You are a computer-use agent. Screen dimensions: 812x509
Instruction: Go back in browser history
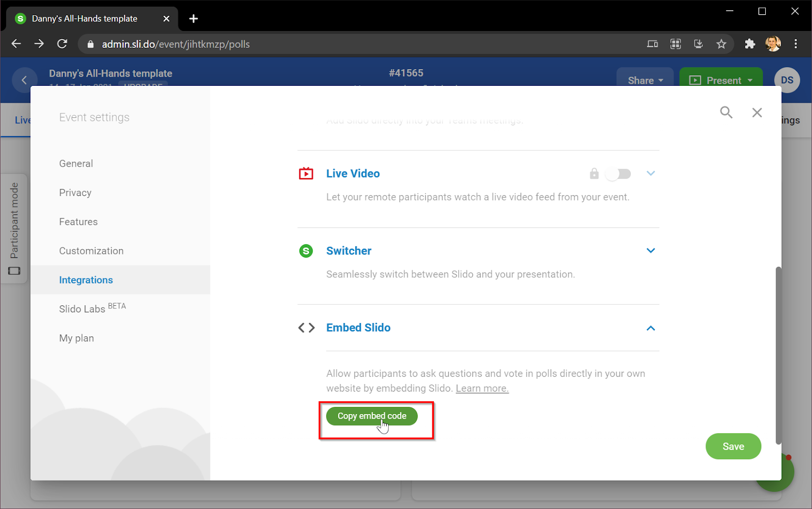[x=16, y=44]
